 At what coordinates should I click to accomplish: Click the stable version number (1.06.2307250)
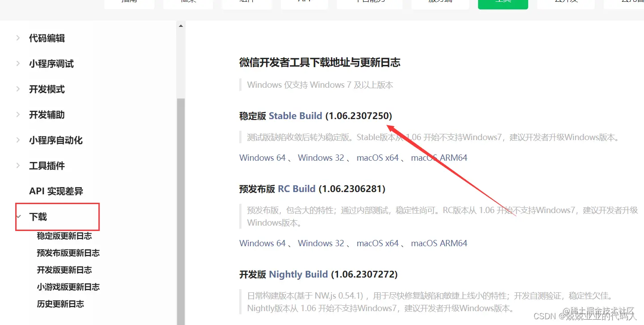(359, 116)
